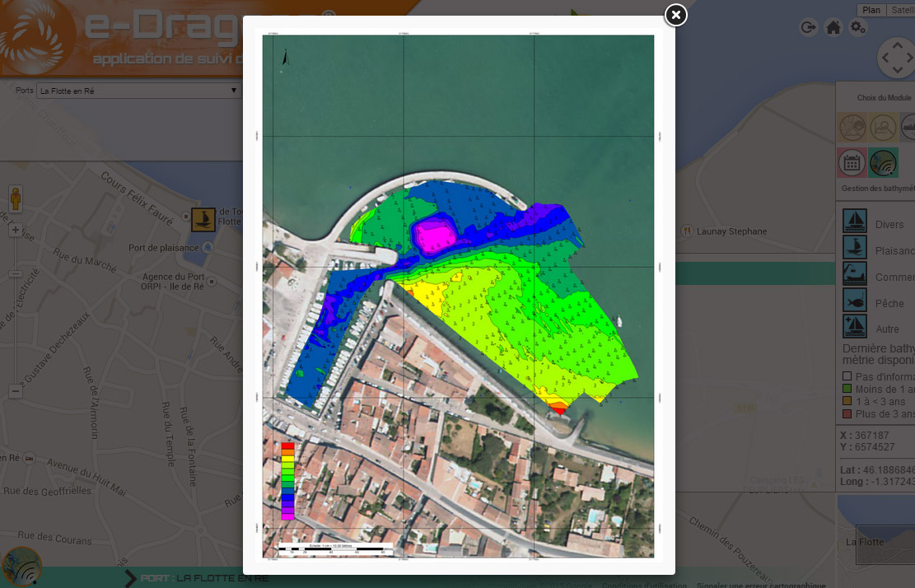The image size is (915, 588).
Task: Select the bathymetry management module icon
Action: [x=884, y=162]
